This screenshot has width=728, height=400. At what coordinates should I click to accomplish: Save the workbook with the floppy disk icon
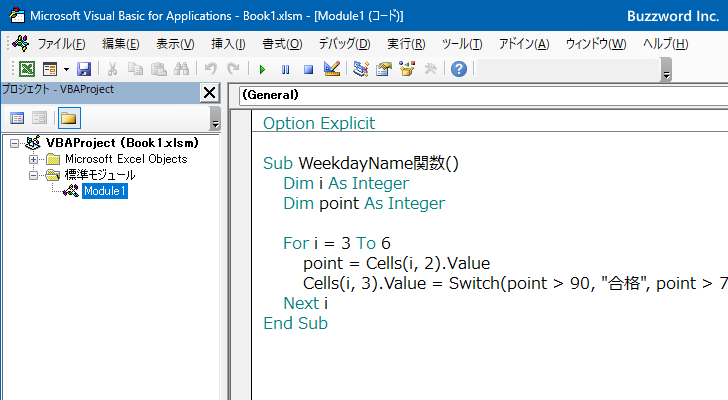[84, 69]
